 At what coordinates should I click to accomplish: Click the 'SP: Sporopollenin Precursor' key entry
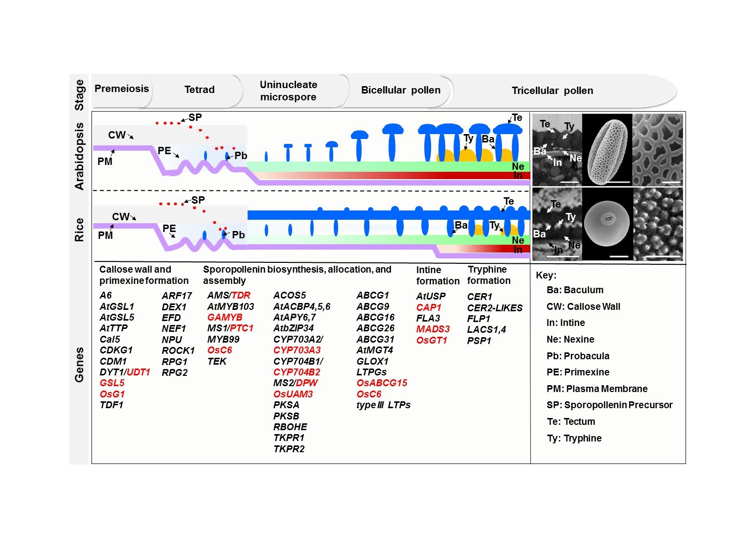pyautogui.click(x=609, y=405)
